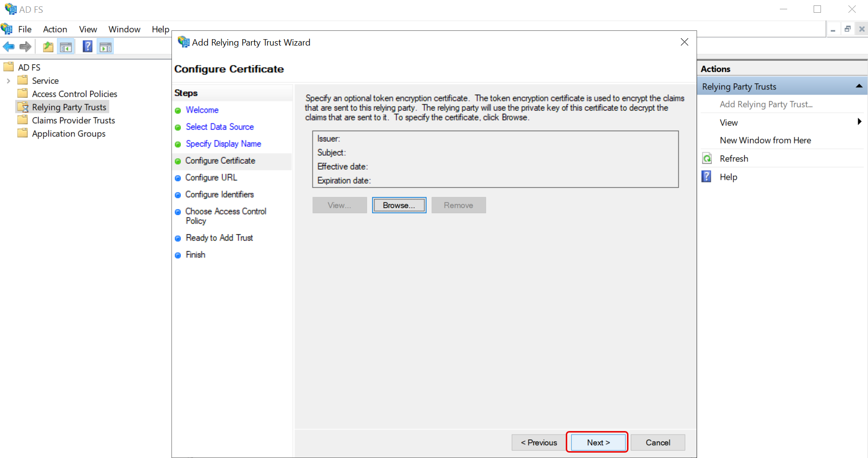Click the Refresh icon in the Actions pane

(x=707, y=158)
